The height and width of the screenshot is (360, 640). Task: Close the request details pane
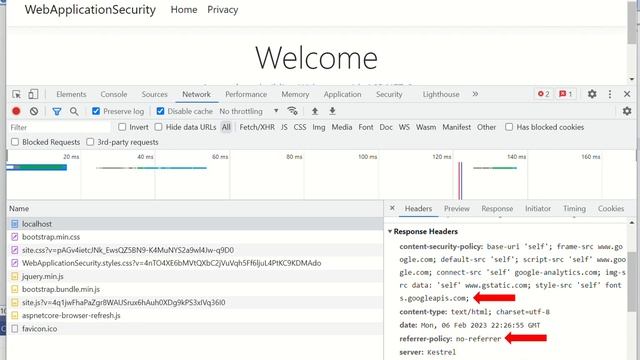392,208
